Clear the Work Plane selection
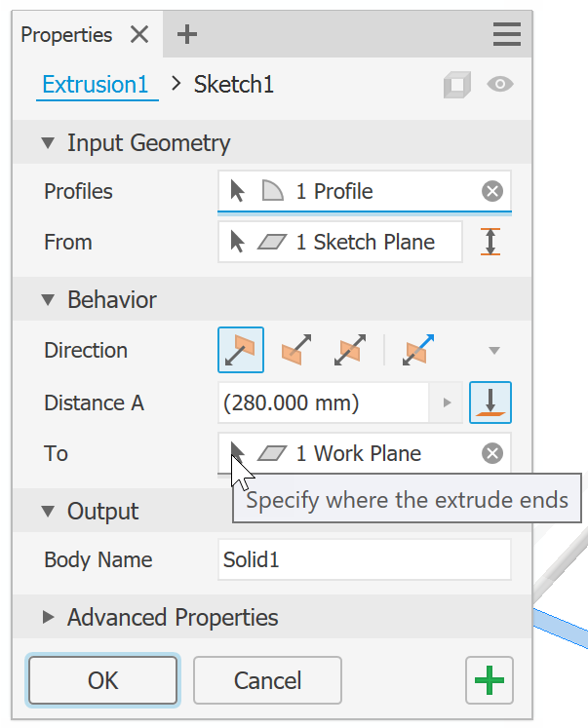The width and height of the screenshot is (588, 728). 492,453
